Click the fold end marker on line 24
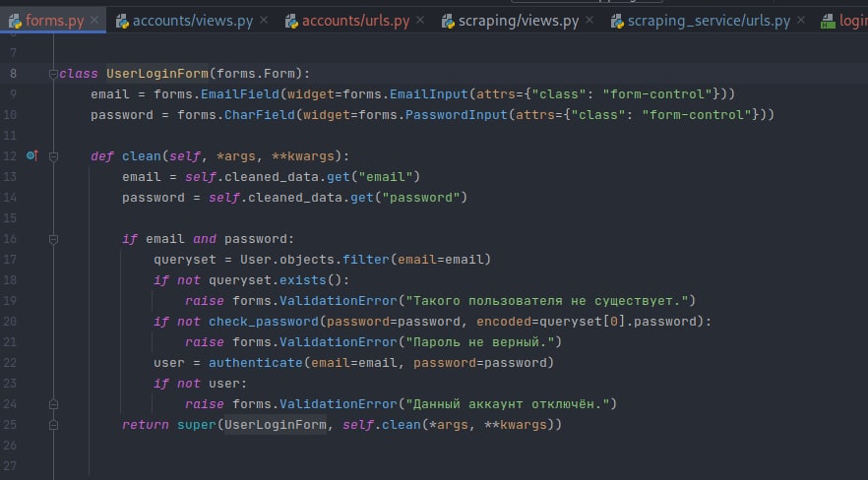The image size is (868, 480). 54,404
